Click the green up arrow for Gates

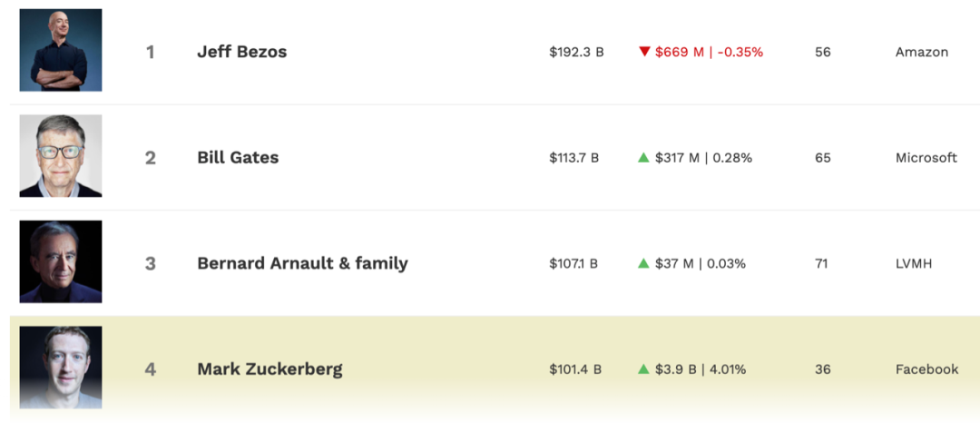click(x=643, y=158)
